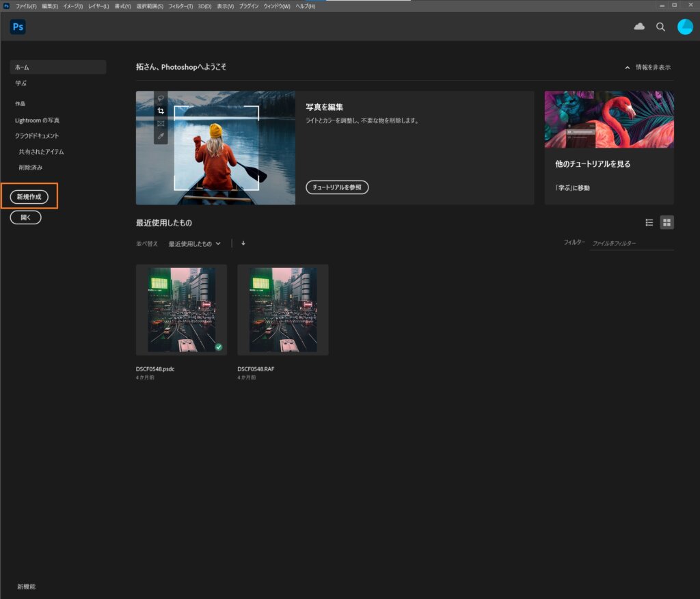Viewport: 700px width, 599px height.
Task: Click the 新規作成 button
Action: pyautogui.click(x=29, y=196)
